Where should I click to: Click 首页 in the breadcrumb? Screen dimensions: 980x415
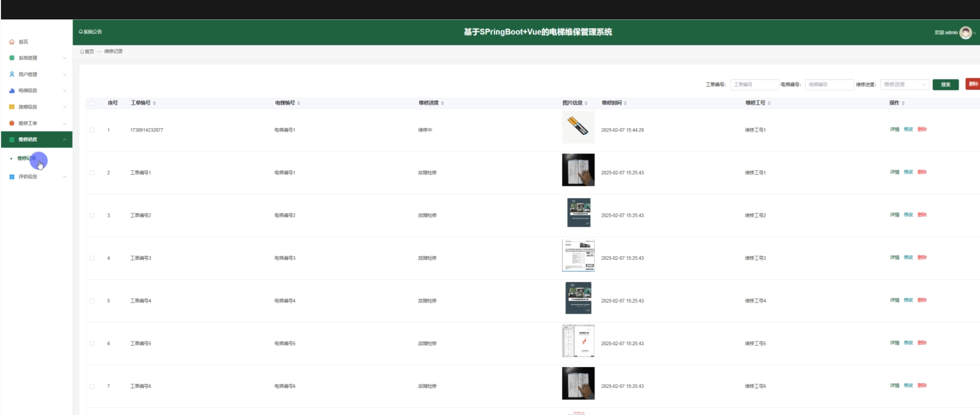coord(89,51)
